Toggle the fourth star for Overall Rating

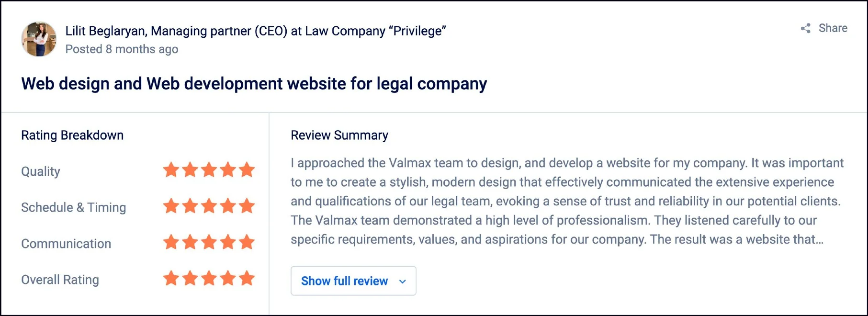pos(228,279)
